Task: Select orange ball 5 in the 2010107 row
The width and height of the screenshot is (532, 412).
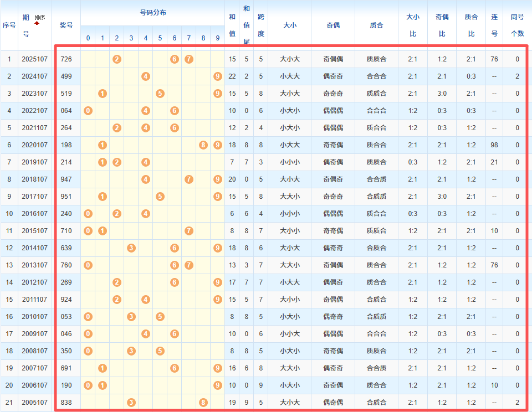Action: tap(160, 317)
